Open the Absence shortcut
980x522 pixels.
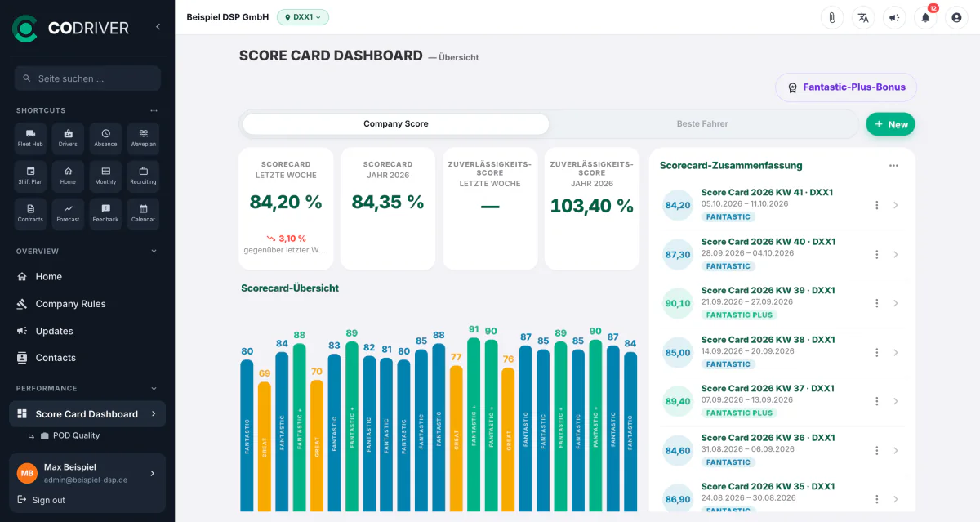pos(105,138)
